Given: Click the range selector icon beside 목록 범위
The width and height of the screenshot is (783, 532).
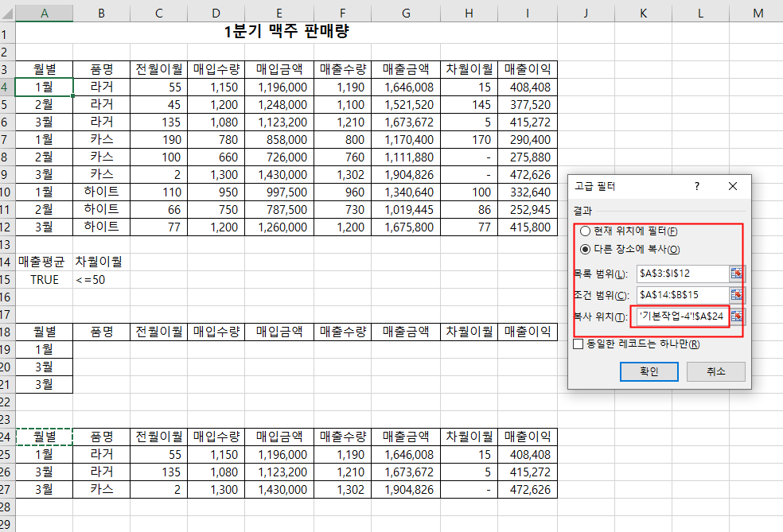Looking at the screenshot, I should 736,274.
